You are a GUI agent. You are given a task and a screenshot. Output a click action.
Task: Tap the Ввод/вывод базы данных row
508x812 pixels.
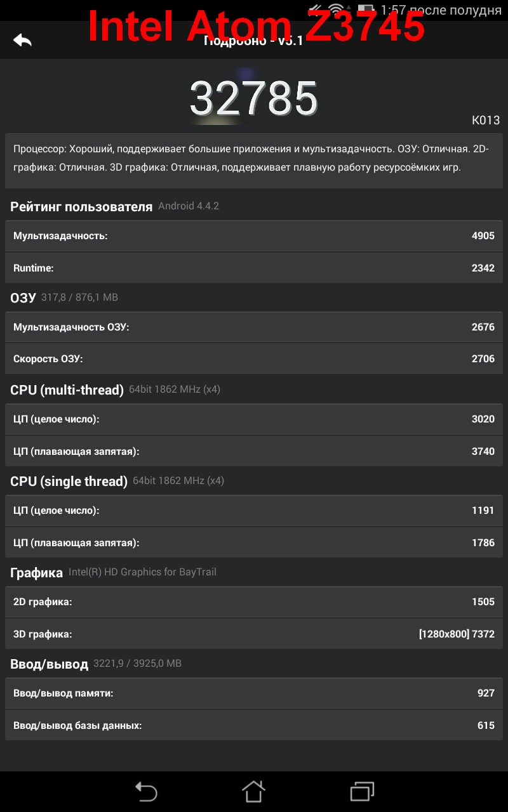(x=254, y=725)
